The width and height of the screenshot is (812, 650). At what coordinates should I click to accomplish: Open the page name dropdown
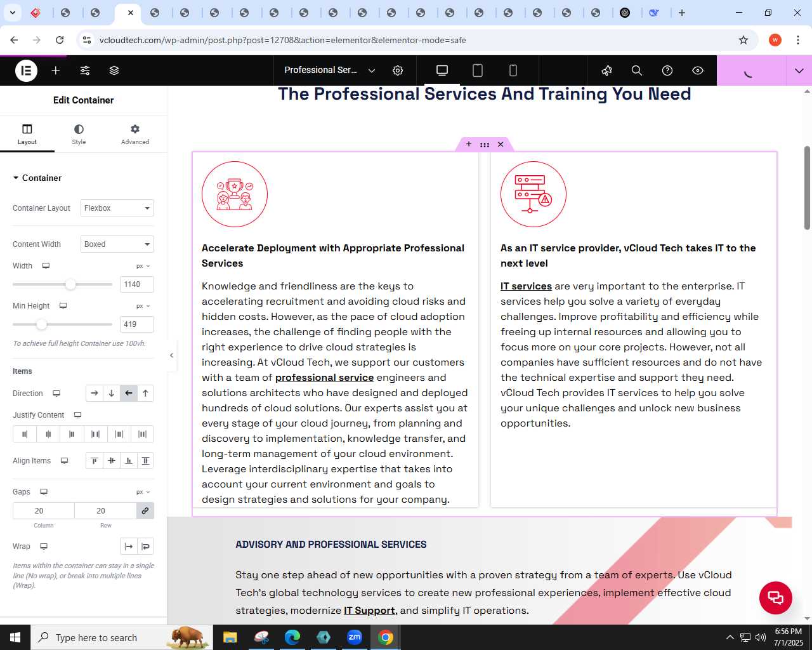tap(330, 70)
